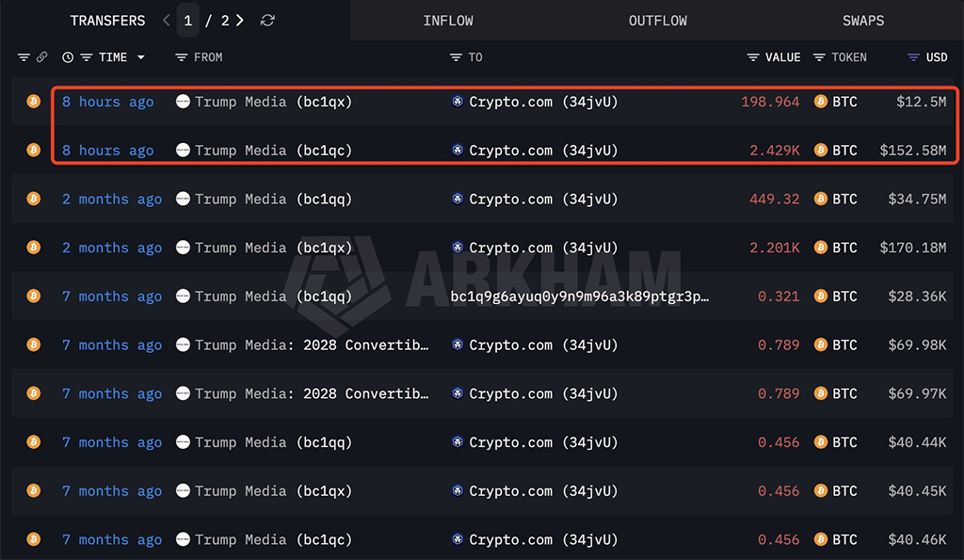Switch to the INFLOW tab

(448, 21)
